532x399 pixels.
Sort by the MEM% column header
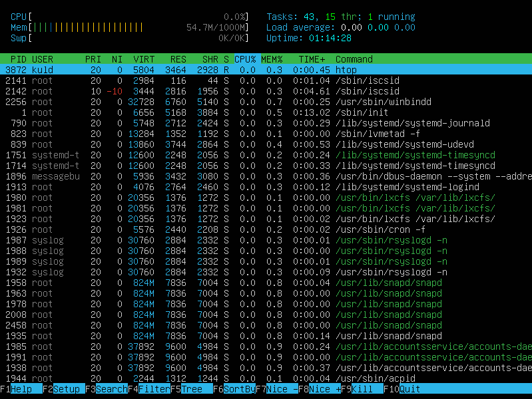[274, 59]
